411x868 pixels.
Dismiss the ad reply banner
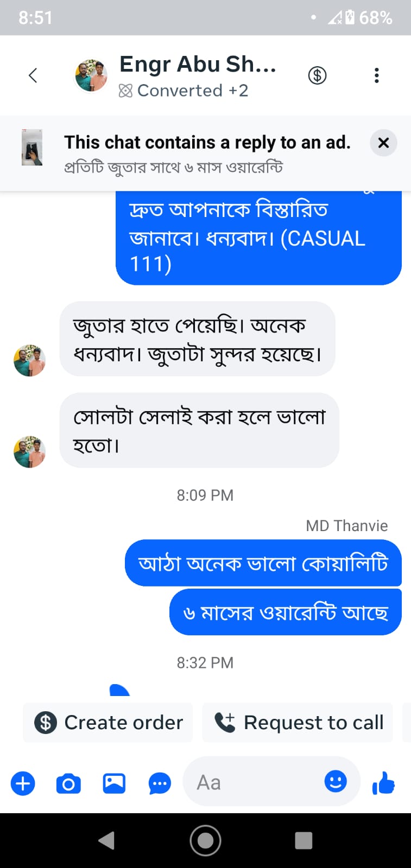tap(383, 143)
